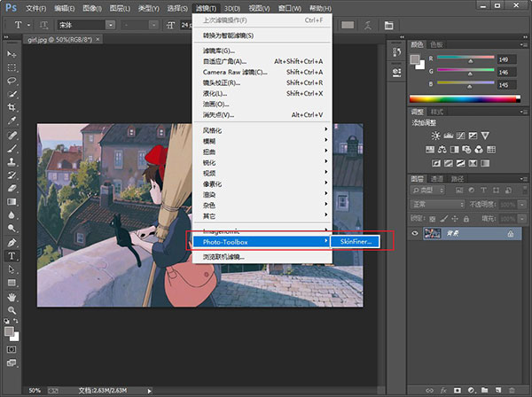Select the Path Selection tool
Viewport: 532px width, 397px height.
click(x=12, y=269)
